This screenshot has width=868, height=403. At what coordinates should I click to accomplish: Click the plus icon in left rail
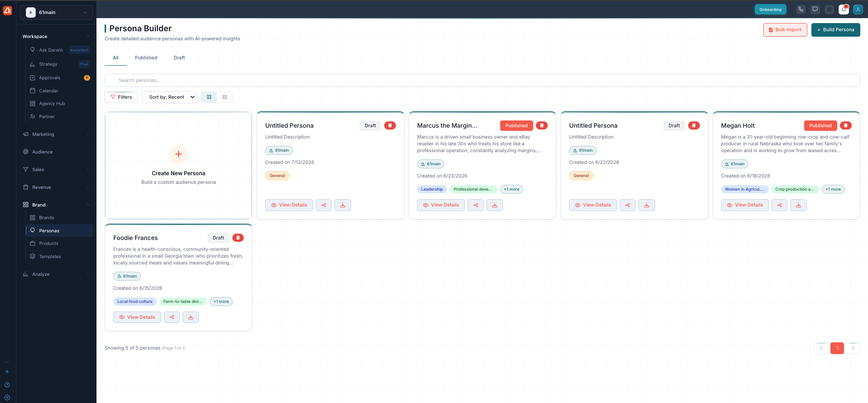(7, 372)
